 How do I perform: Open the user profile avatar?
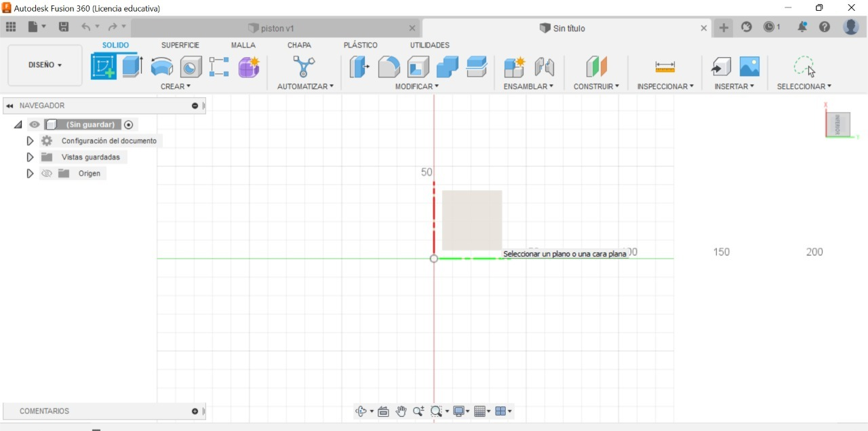(x=851, y=27)
